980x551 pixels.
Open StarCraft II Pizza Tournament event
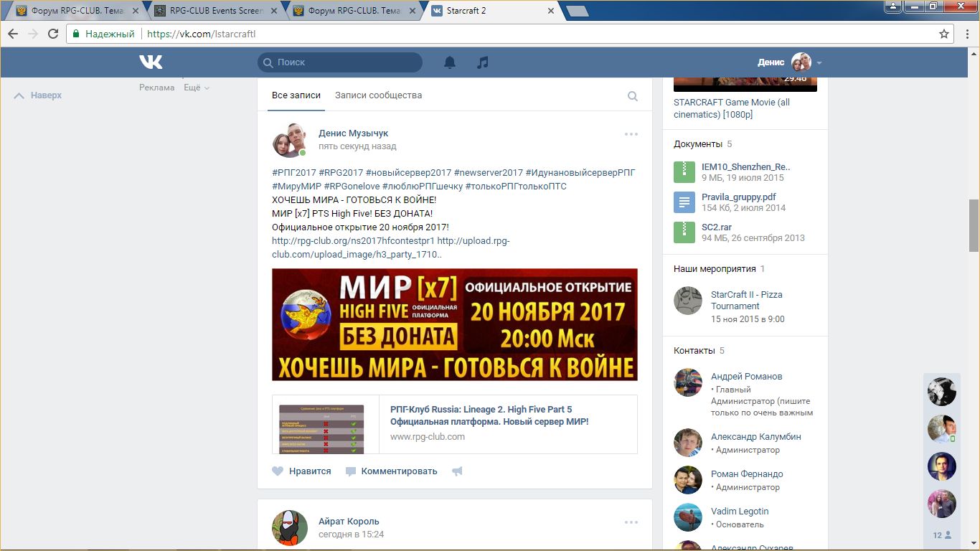[x=746, y=300]
